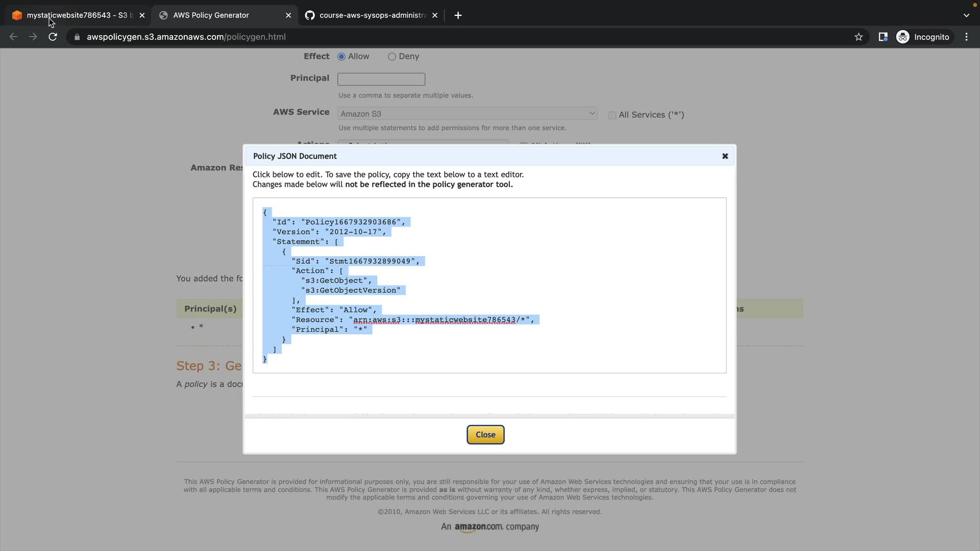Bookmark this page with the star icon
980x551 pixels.
point(859,37)
